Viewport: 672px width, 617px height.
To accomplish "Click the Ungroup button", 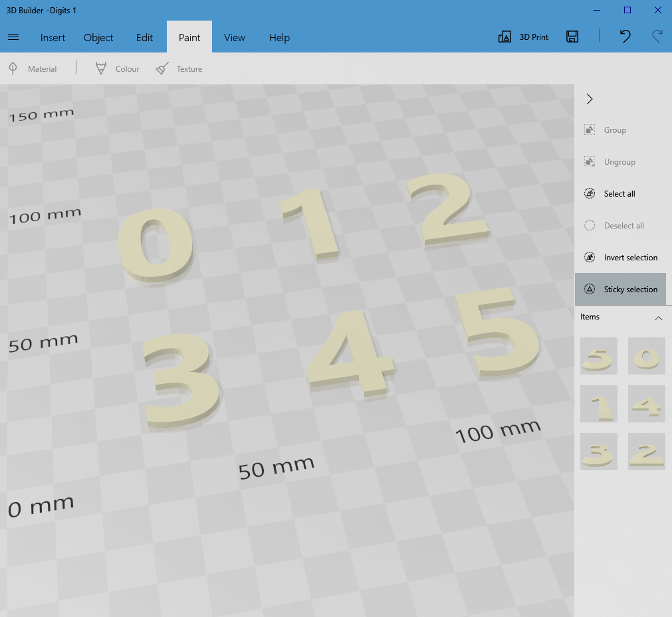I will pyautogui.click(x=612, y=161).
